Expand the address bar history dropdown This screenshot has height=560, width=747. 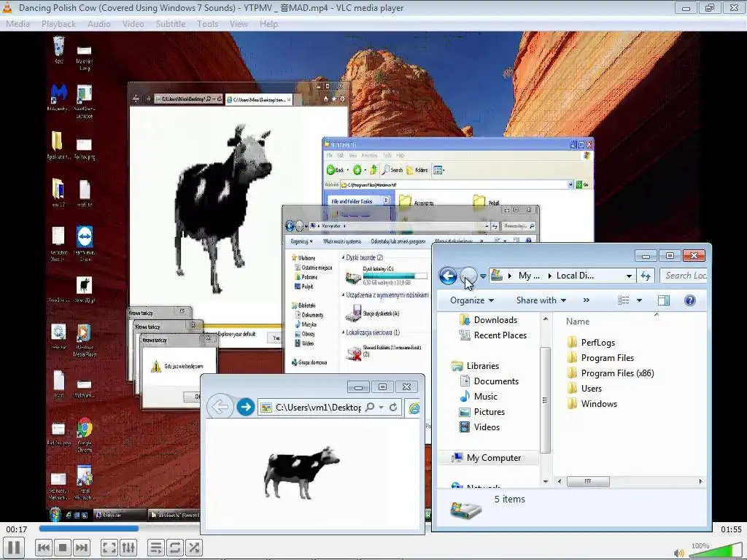coord(629,276)
